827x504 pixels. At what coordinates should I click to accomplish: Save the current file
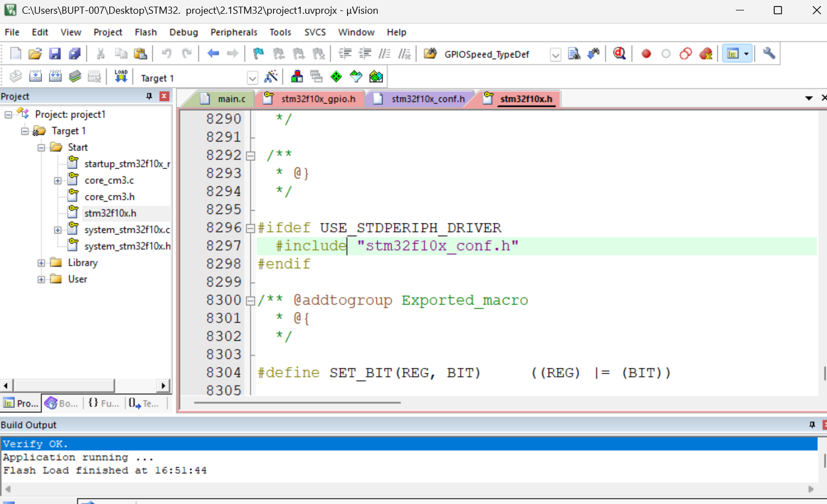55,53
